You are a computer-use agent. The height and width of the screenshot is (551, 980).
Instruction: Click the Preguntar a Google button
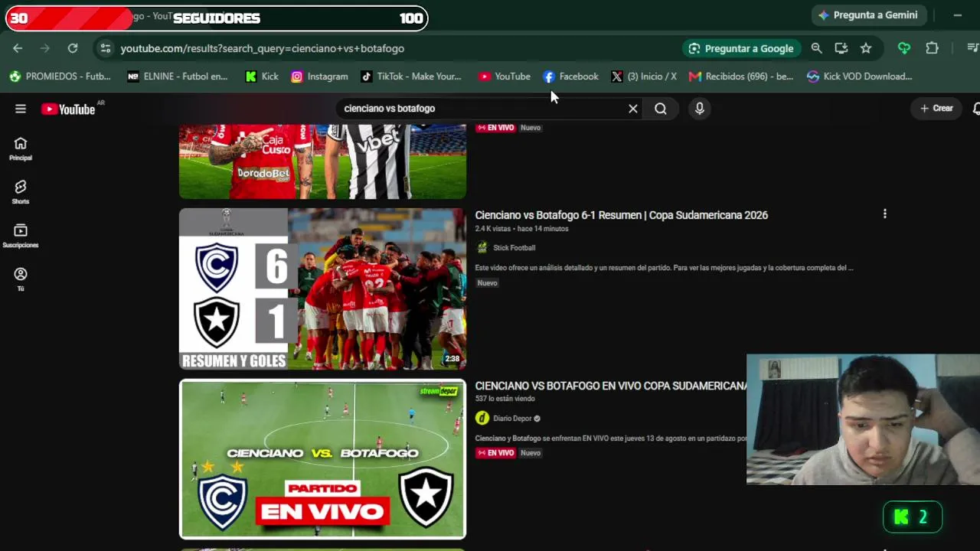(x=741, y=48)
